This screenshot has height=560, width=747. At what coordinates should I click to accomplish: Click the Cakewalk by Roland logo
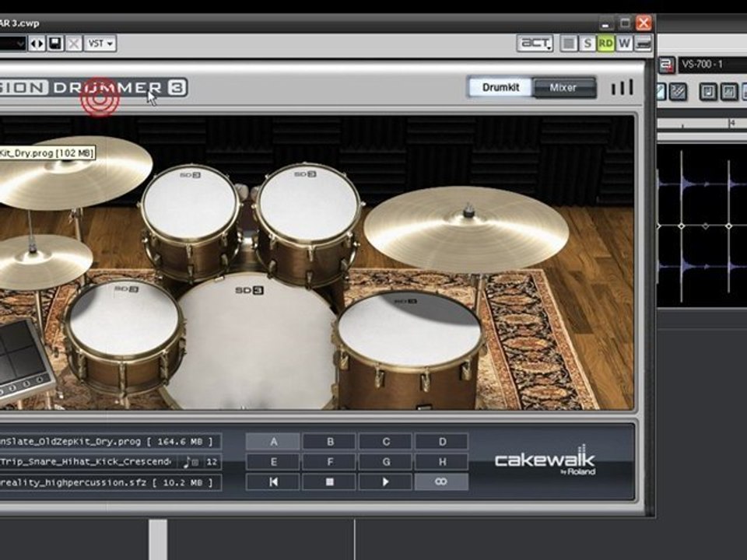click(x=545, y=460)
